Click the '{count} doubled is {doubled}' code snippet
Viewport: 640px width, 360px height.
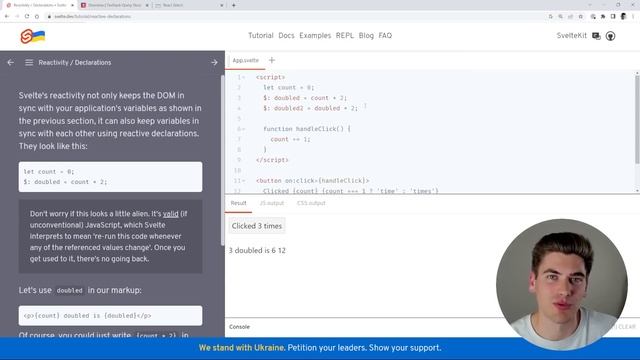[x=110, y=316]
